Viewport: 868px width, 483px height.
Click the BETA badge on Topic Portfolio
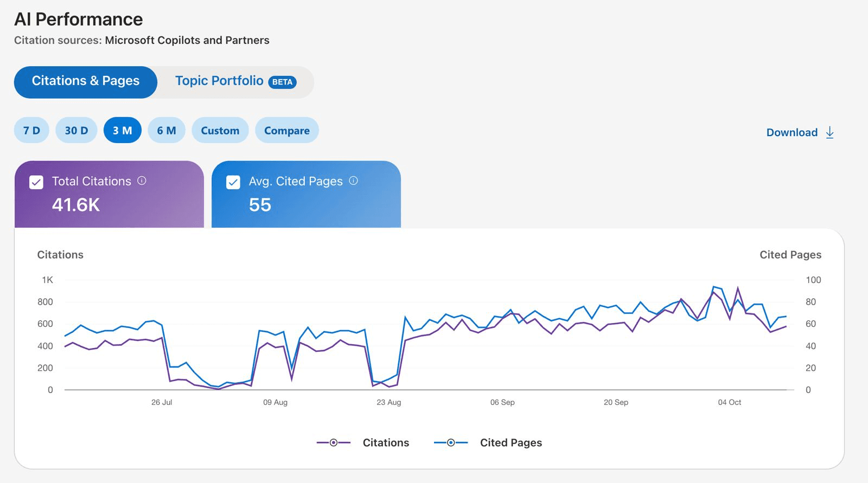tap(282, 82)
